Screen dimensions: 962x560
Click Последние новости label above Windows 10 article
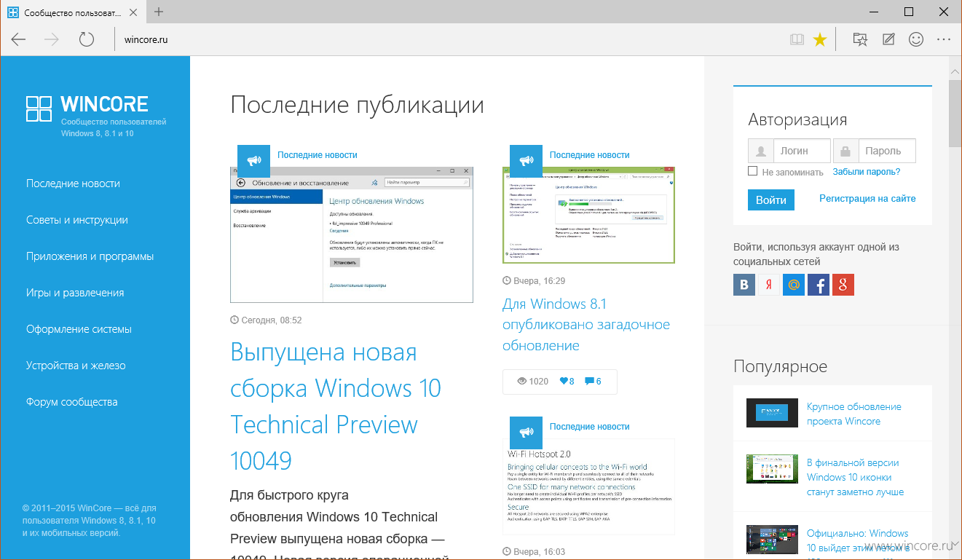317,154
